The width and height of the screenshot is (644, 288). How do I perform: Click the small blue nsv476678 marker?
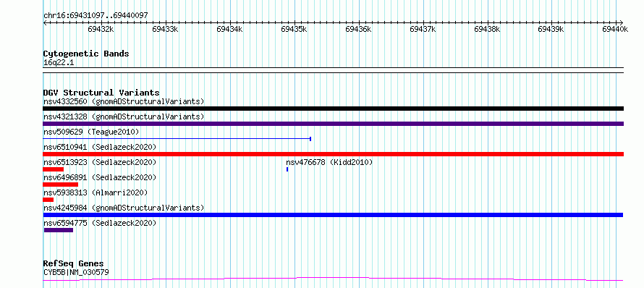(x=287, y=169)
